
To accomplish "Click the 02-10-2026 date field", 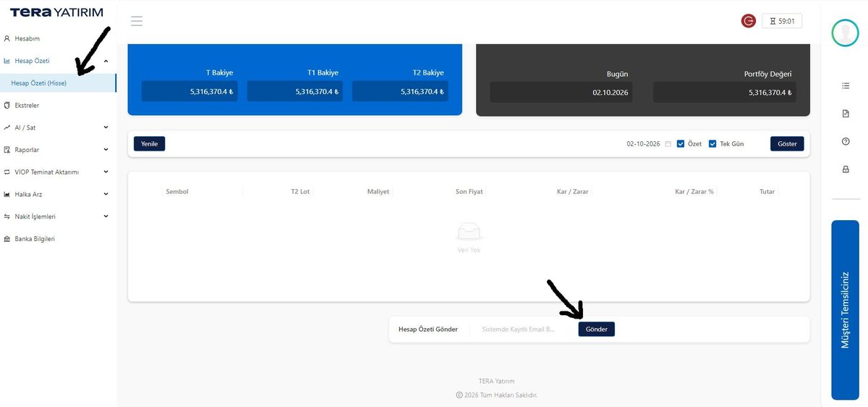I will click(644, 143).
